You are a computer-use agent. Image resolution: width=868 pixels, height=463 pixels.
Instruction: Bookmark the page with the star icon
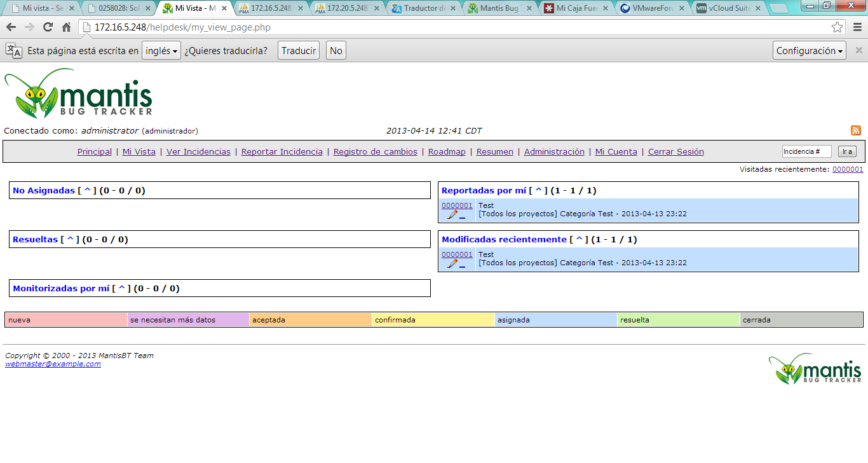837,27
